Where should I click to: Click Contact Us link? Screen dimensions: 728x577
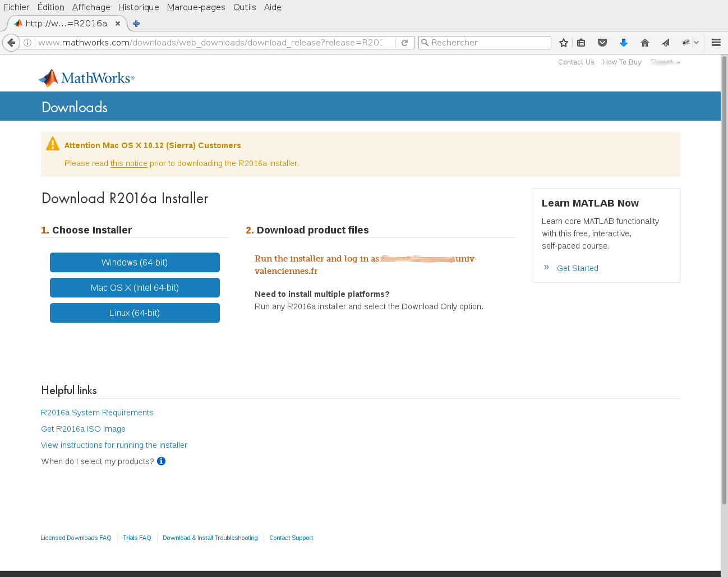coord(576,62)
